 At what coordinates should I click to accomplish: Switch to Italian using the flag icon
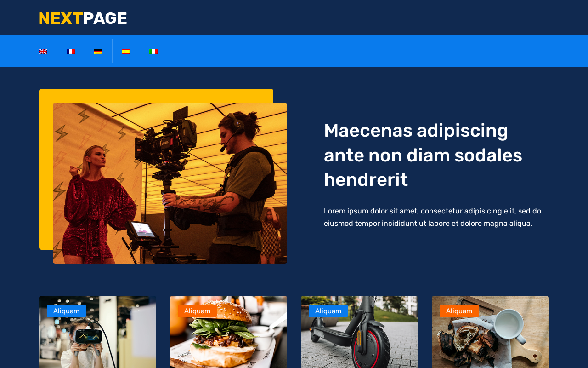[153, 52]
